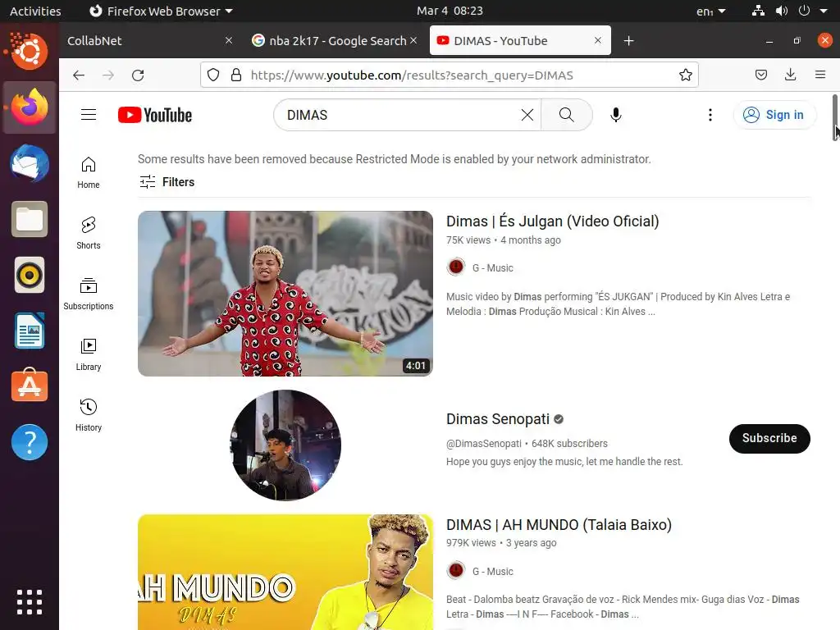
Task: Open Activities overview
Action: [35, 11]
